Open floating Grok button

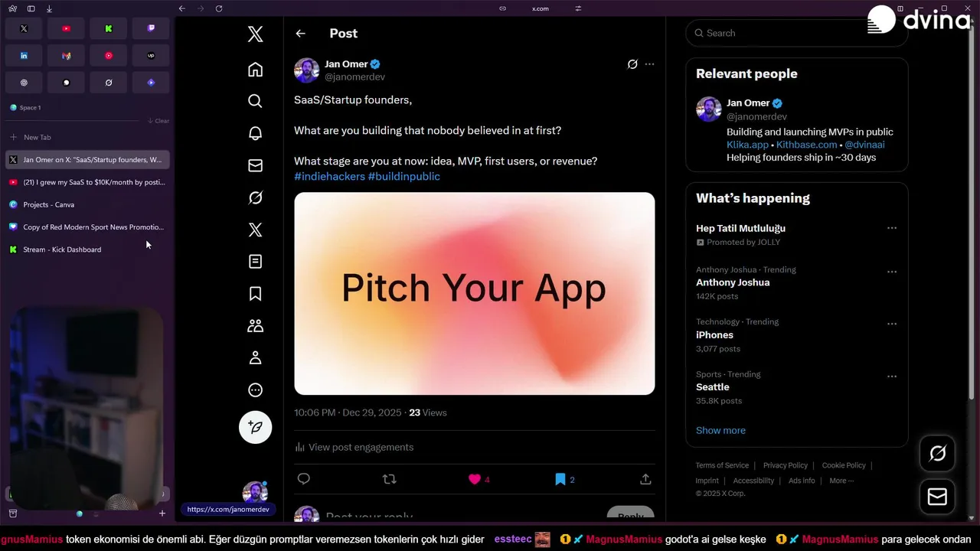[937, 454]
